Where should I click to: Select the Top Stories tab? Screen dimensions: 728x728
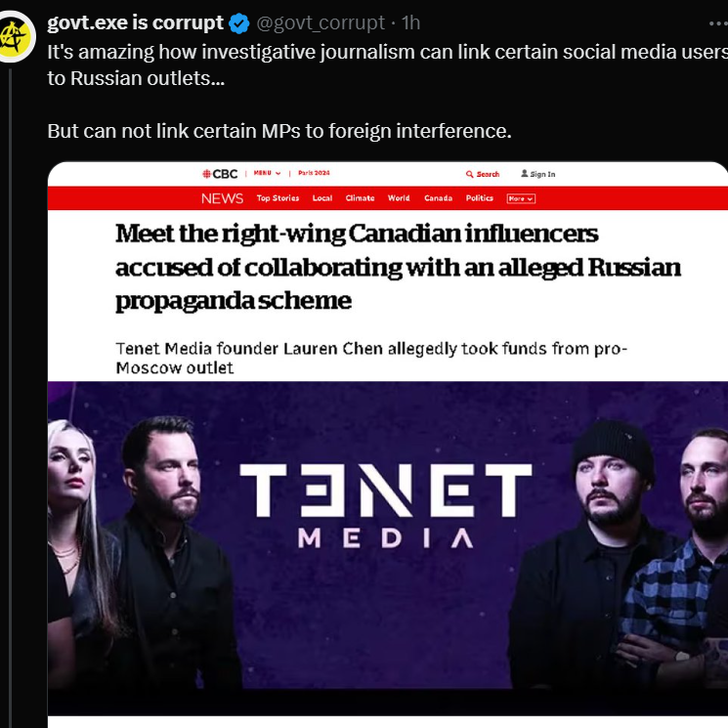[x=278, y=198]
